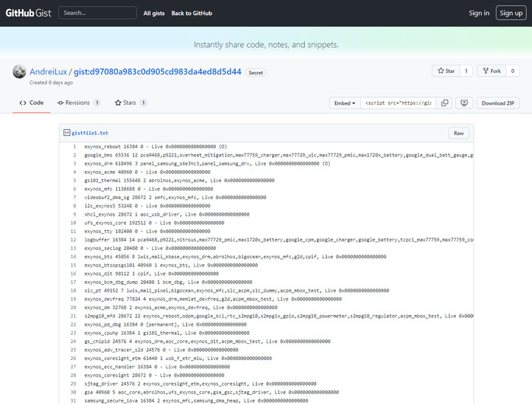Image resolution: width=532 pixels, height=404 pixels.
Task: Click the 'exynos_dit 90112' line text
Action: point(151,274)
